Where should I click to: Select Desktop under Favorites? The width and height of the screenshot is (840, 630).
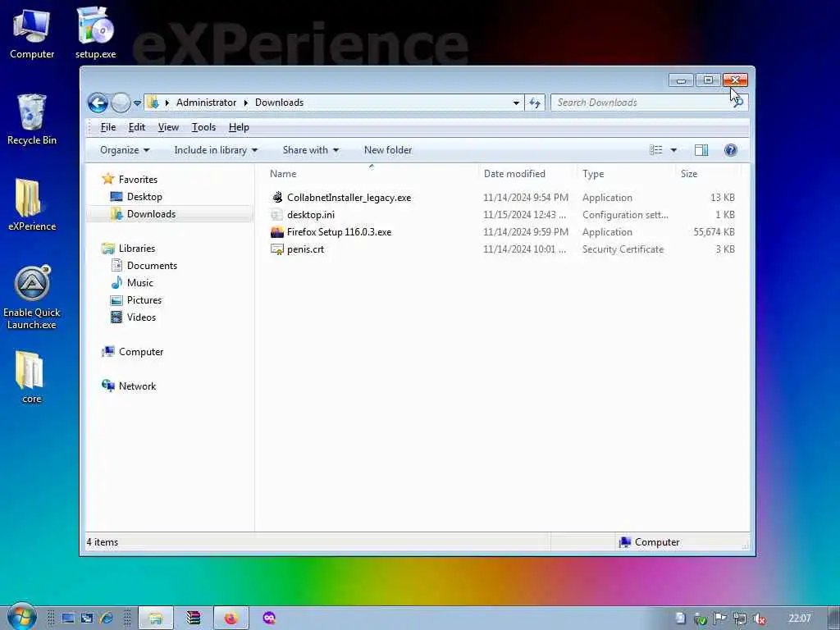pyautogui.click(x=144, y=197)
